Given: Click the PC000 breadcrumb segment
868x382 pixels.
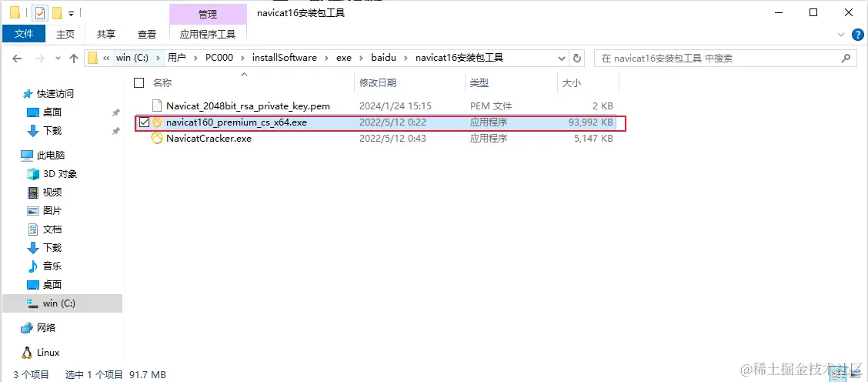Looking at the screenshot, I should tap(219, 59).
